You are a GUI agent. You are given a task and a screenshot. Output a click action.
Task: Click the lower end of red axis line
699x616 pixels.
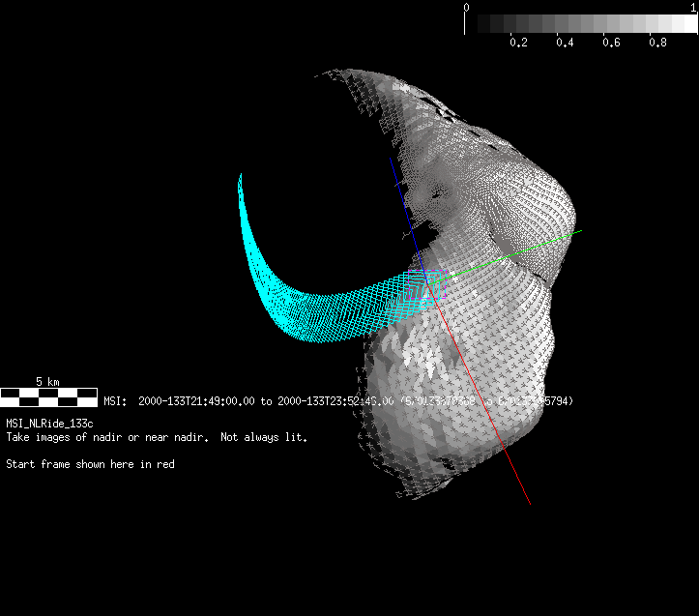click(x=530, y=503)
